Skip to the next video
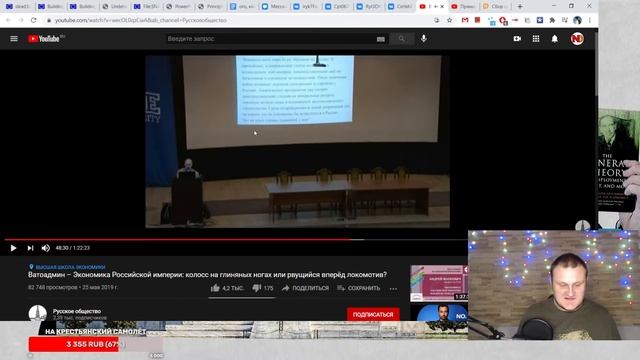 pyautogui.click(x=30, y=248)
